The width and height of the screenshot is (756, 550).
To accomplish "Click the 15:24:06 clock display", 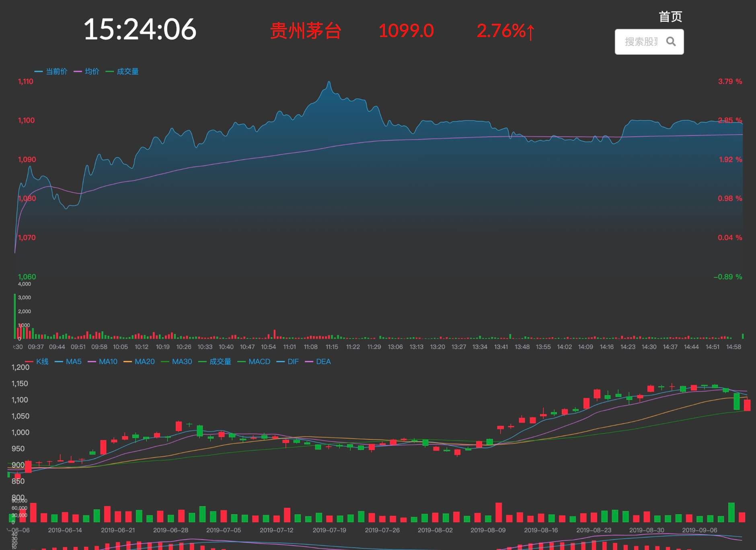I will (x=140, y=29).
